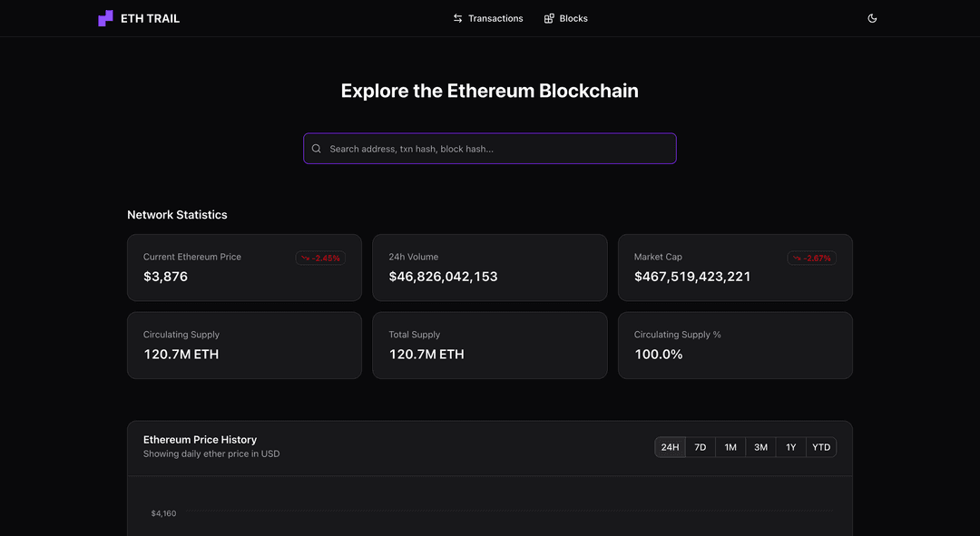
Task: Click the Current Ethereum Price card
Action: click(x=244, y=268)
